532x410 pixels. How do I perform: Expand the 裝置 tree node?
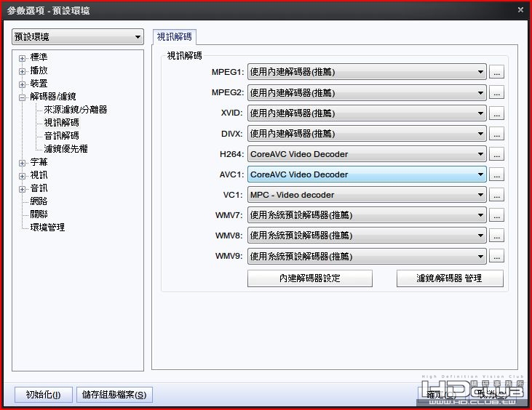[x=22, y=84]
